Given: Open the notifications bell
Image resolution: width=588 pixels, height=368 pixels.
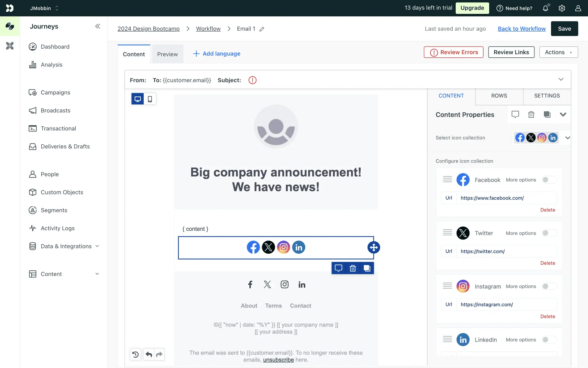Looking at the screenshot, I should click(x=545, y=8).
